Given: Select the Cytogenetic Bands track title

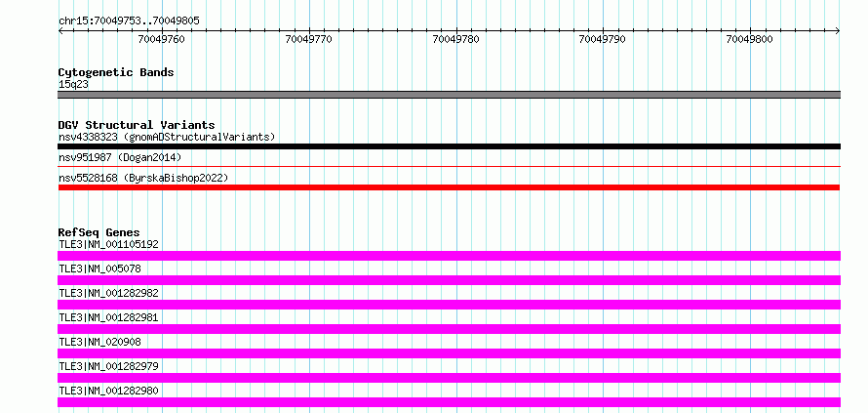Looking at the screenshot, I should click(116, 72).
